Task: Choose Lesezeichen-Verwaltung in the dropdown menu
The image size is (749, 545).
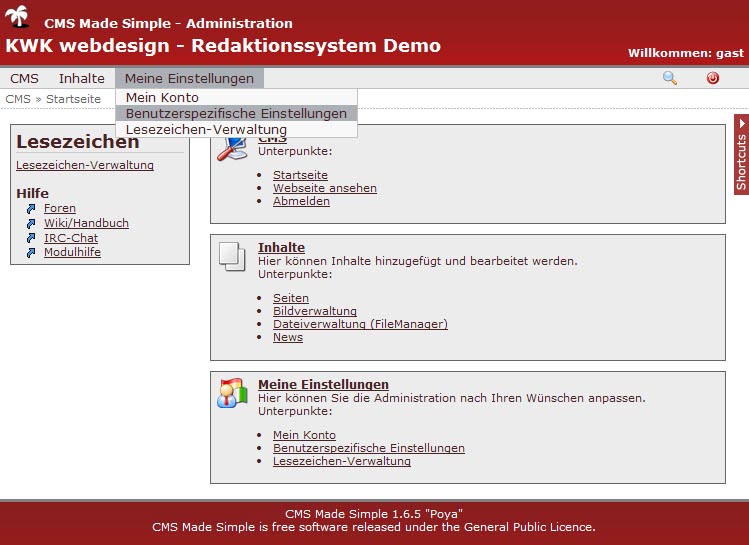Action: pyautogui.click(x=236, y=129)
